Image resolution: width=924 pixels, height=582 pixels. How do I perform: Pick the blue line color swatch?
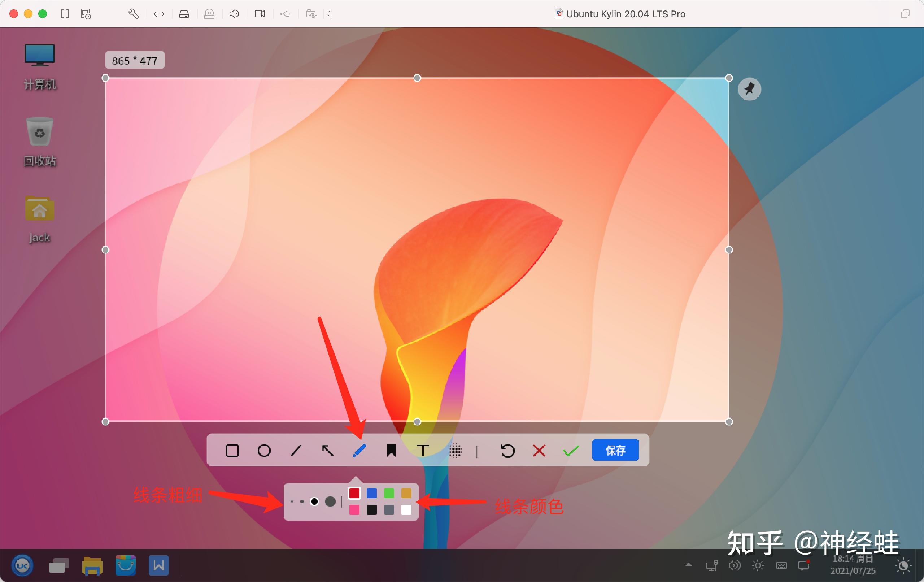click(371, 493)
